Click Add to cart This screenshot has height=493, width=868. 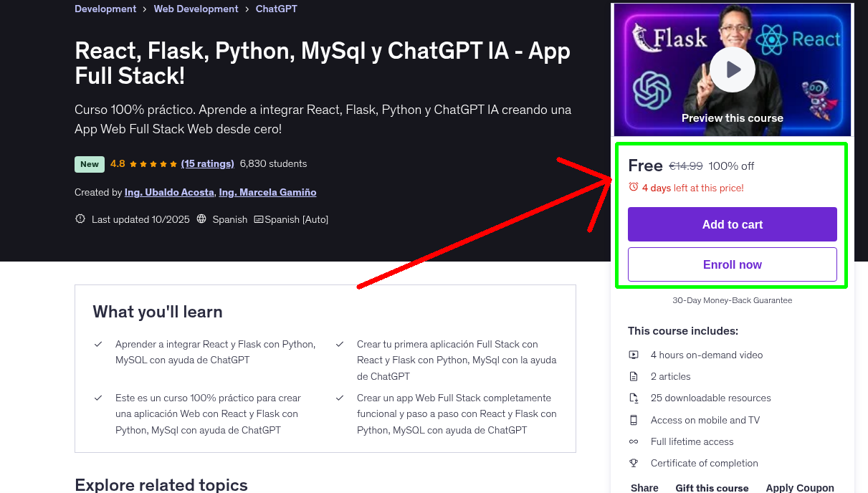[732, 224]
